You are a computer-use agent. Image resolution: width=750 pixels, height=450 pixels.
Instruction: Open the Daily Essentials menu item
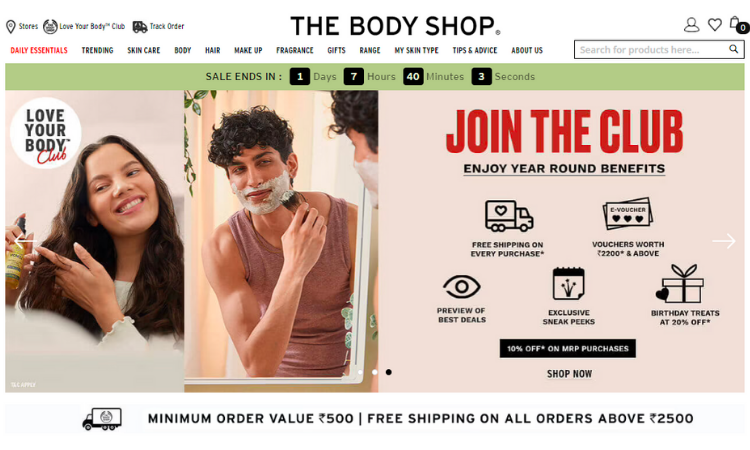coord(39,50)
